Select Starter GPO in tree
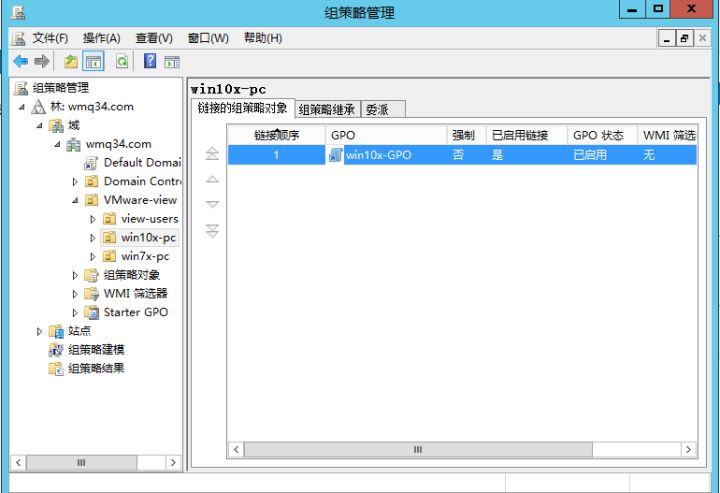This screenshot has width=720, height=493. (x=136, y=312)
